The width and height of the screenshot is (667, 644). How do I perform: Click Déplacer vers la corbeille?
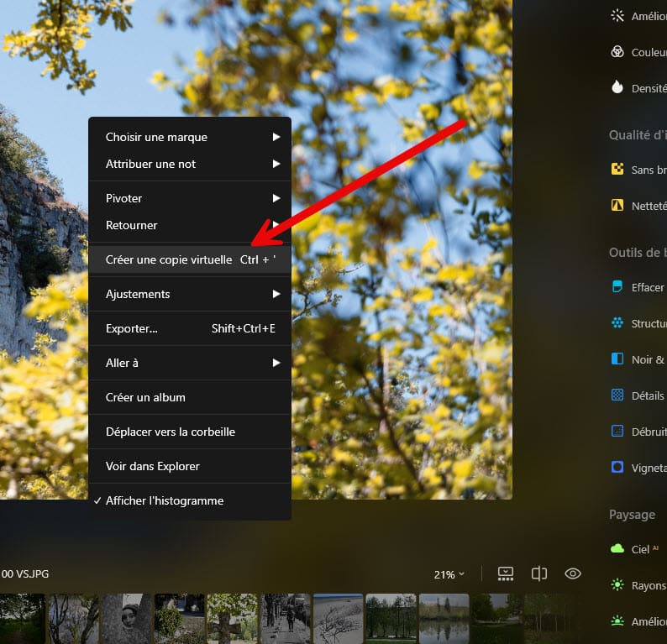pos(190,432)
